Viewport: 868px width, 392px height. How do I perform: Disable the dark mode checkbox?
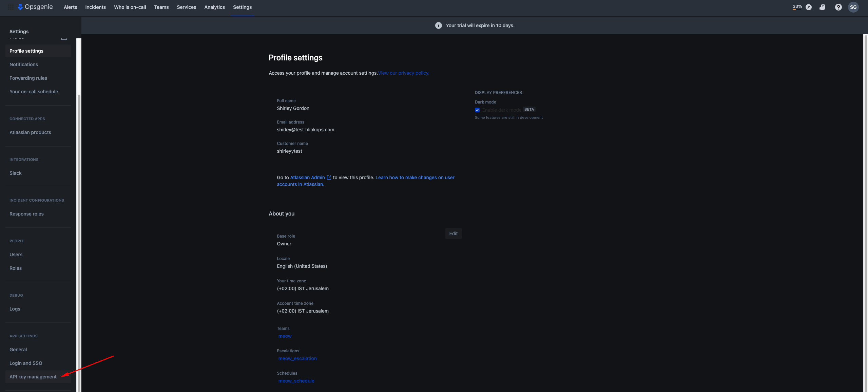[477, 110]
